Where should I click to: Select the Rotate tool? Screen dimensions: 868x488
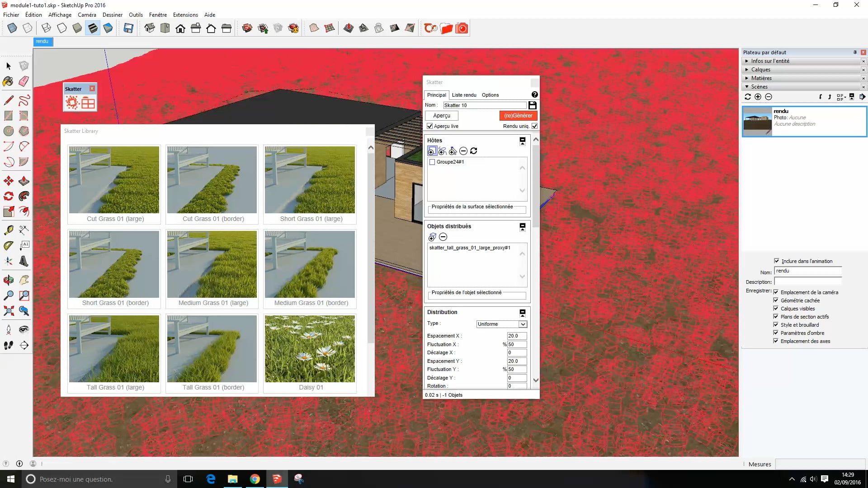tap(9, 197)
